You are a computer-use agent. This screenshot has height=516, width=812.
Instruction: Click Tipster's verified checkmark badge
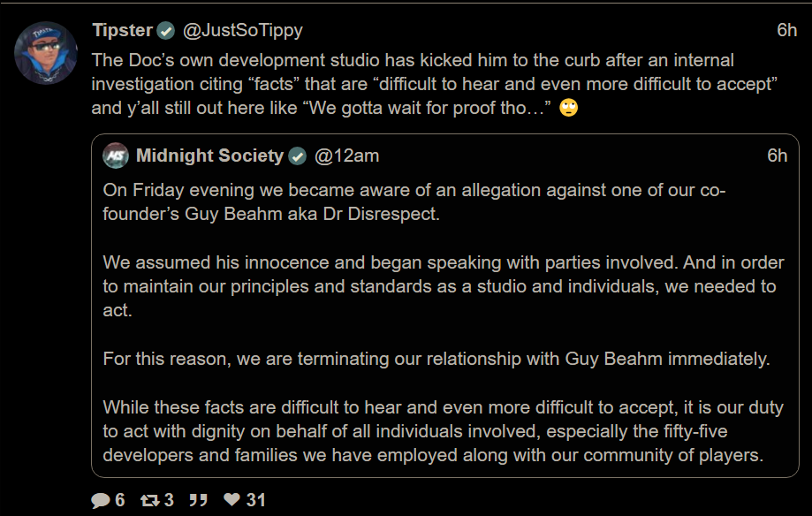point(165,31)
